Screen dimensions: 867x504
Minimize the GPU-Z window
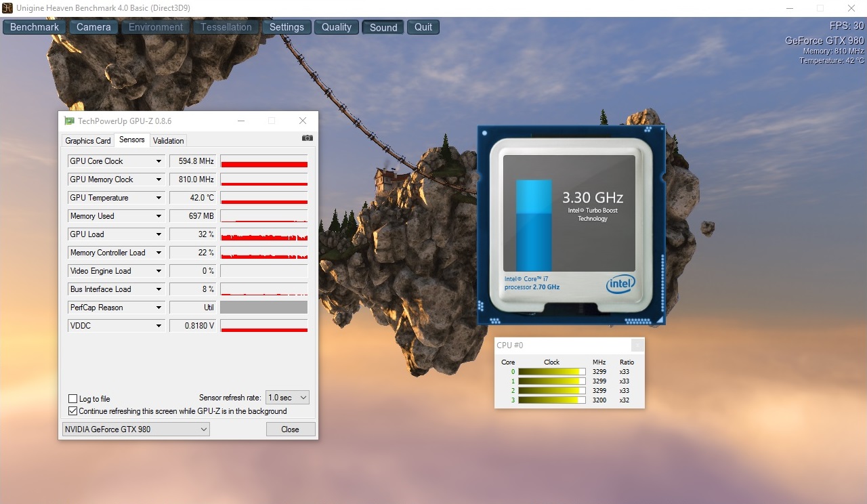click(241, 121)
